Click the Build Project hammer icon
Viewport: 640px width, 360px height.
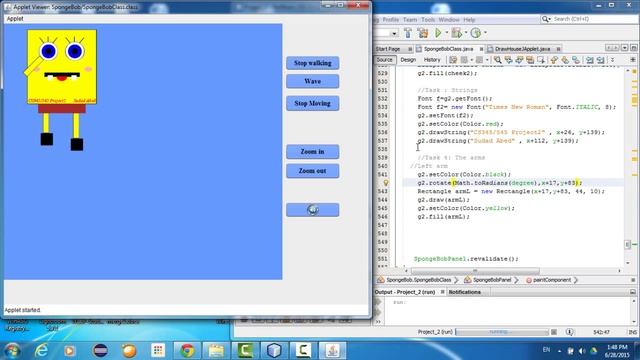pyautogui.click(x=408, y=33)
